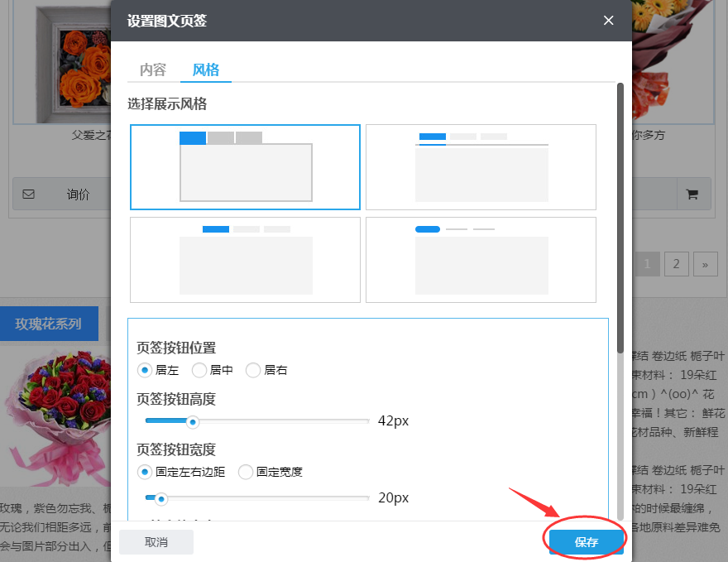Click the 保存 save button

[585, 540]
